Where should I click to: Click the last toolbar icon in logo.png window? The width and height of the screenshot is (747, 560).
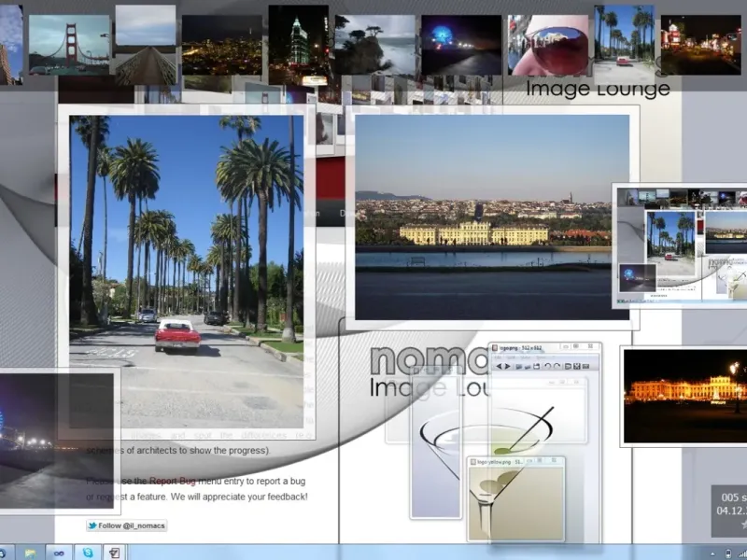pos(586,366)
